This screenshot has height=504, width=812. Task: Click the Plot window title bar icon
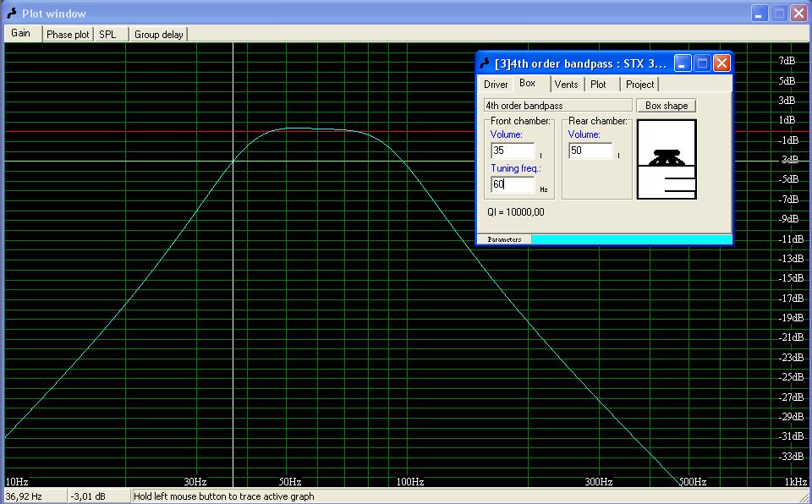coord(11,14)
